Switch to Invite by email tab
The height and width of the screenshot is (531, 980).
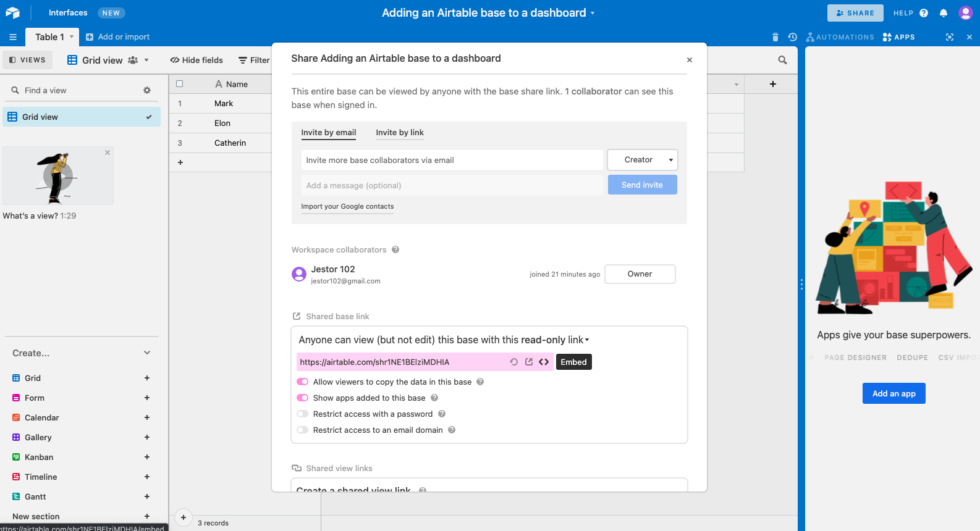coord(329,133)
